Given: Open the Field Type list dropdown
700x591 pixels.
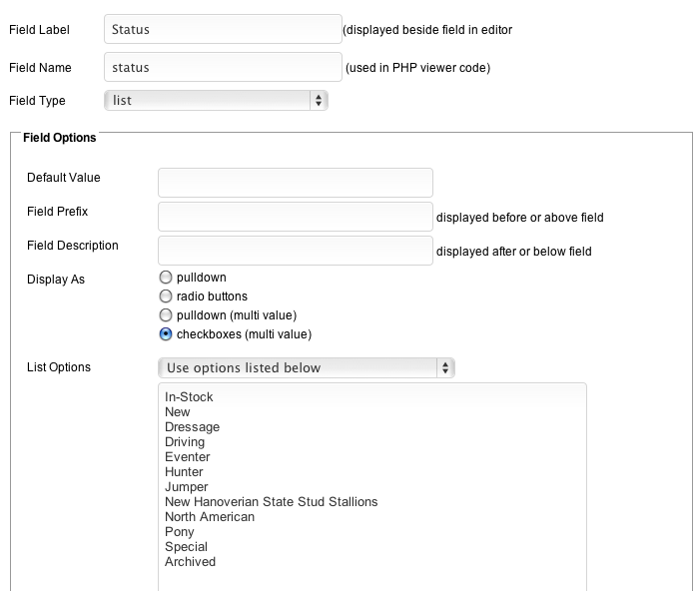Looking at the screenshot, I should 216,100.
